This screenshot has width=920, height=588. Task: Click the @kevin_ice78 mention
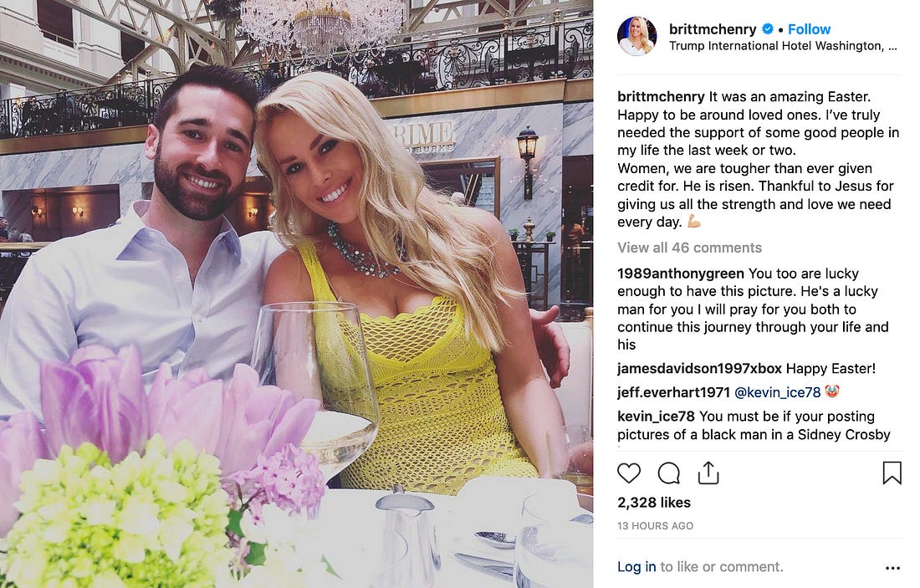(778, 392)
